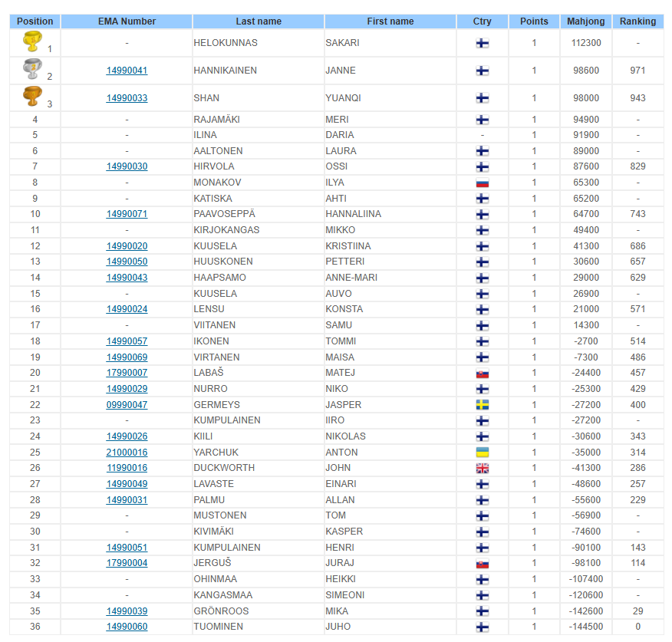Open EMA number 14990039 for GRÖNROOS
The image size is (672, 642).
127,611
